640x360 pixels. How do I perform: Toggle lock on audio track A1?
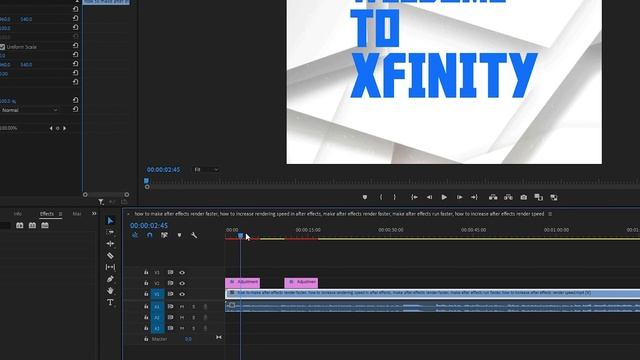(146, 306)
